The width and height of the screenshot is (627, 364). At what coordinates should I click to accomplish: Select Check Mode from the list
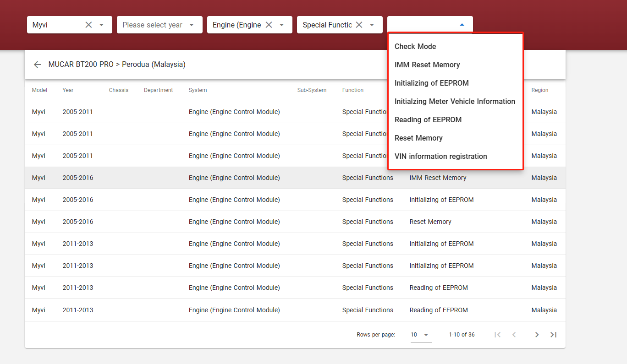[x=456, y=46]
